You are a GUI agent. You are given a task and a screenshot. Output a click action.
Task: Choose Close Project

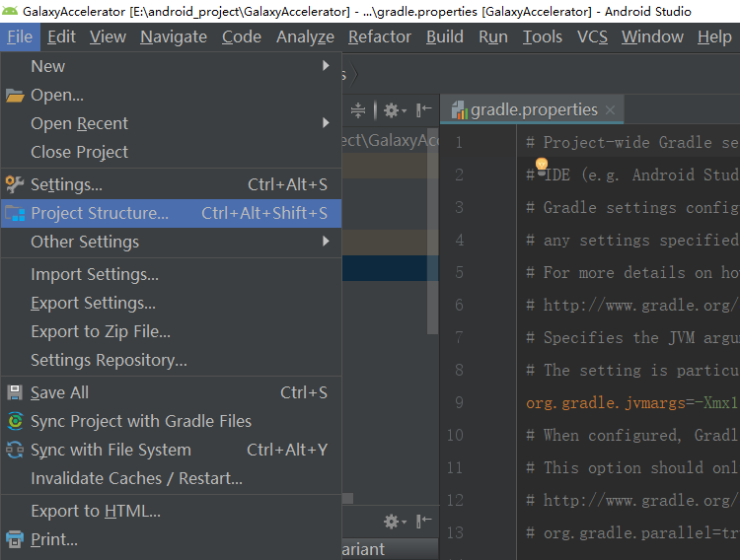point(171,152)
